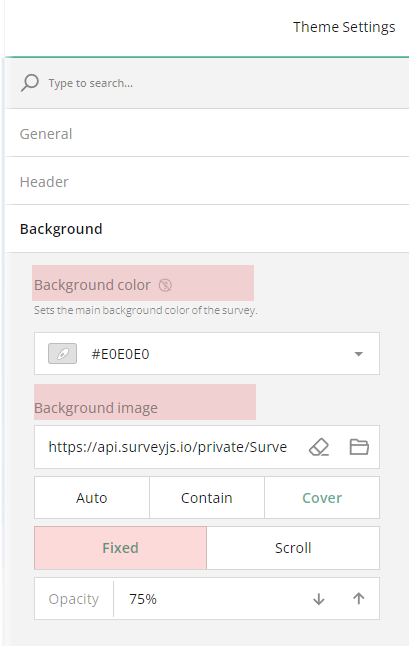
Task: Choose image file via folder icon
Action: [x=359, y=447]
